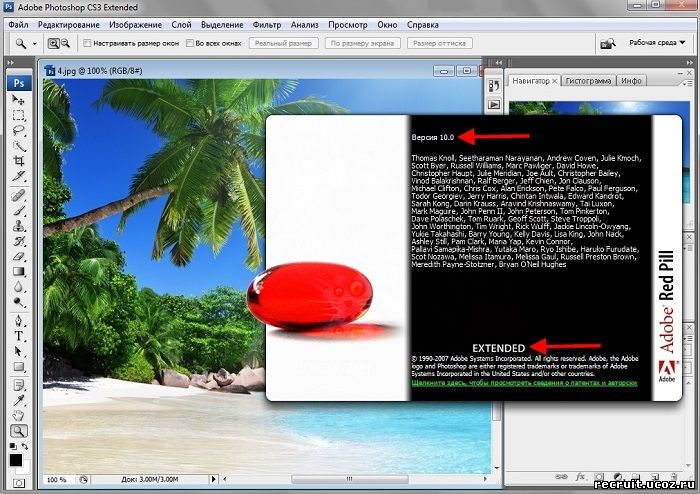This screenshot has height=494, width=700.
Task: Select the Path Selection tool
Action: point(18,352)
